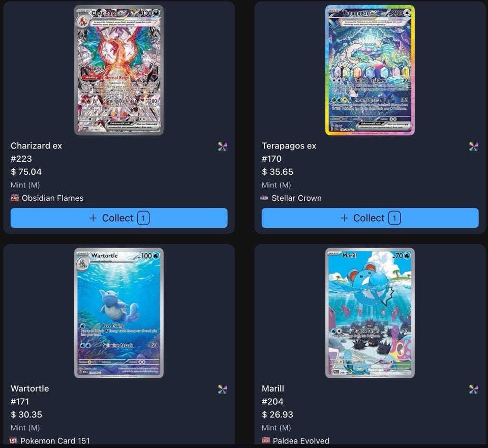Viewport: 488px width, 448px height.
Task: Open the Marill card image
Action: (x=370, y=313)
